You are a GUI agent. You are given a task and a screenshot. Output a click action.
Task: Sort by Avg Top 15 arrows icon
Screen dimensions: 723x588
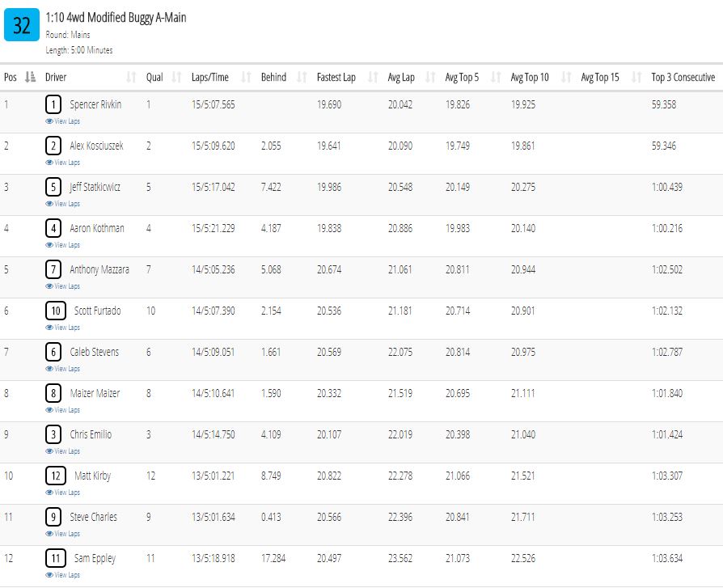pyautogui.click(x=636, y=77)
